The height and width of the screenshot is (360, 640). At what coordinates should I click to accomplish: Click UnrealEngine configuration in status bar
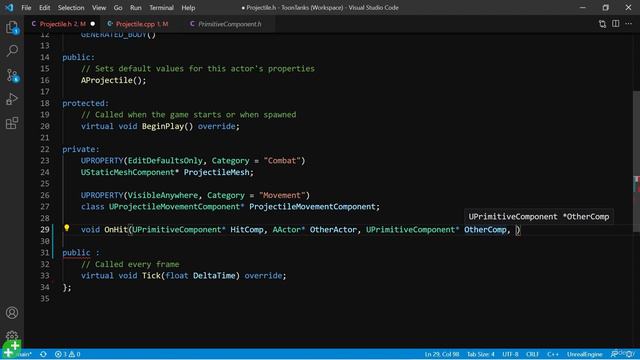[584, 354]
